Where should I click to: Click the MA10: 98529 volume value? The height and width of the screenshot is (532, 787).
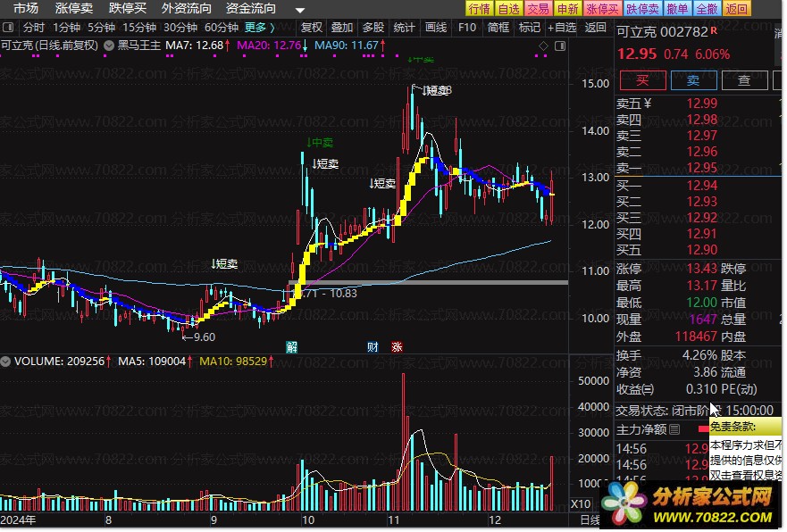[x=233, y=362]
